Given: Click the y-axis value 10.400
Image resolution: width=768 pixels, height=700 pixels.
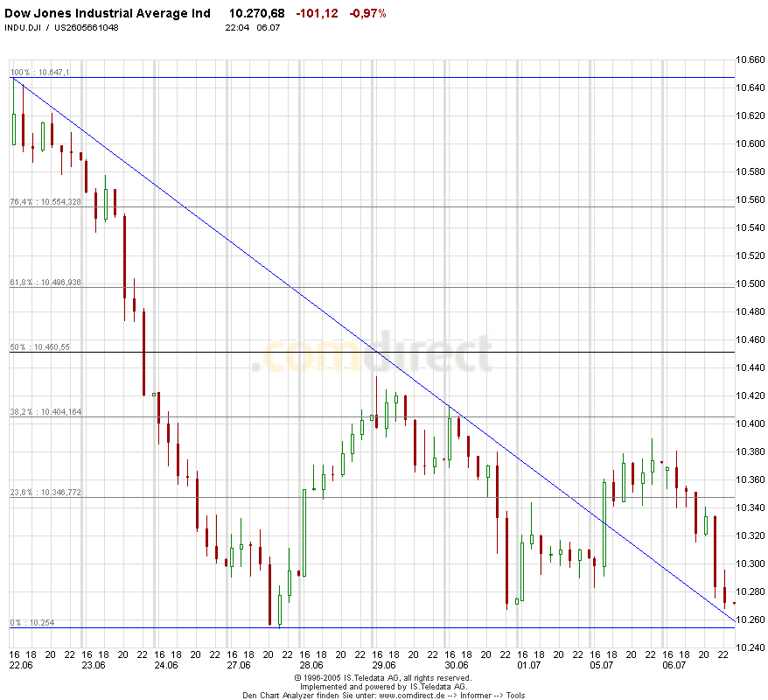Looking at the screenshot, I should 750,423.
